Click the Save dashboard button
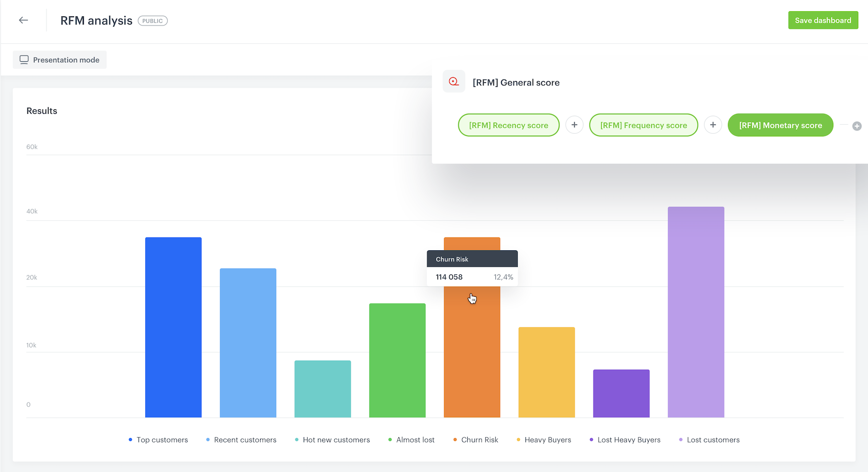The image size is (868, 472). [x=823, y=20]
